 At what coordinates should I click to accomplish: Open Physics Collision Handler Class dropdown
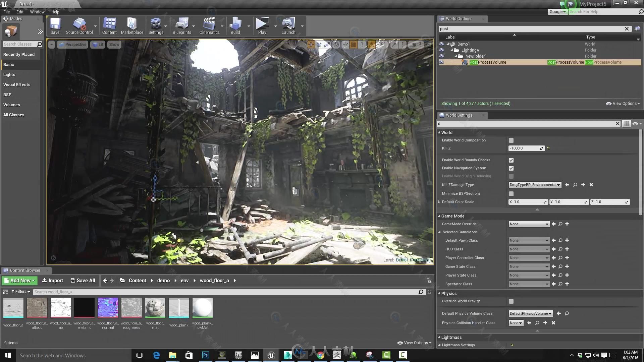click(516, 323)
